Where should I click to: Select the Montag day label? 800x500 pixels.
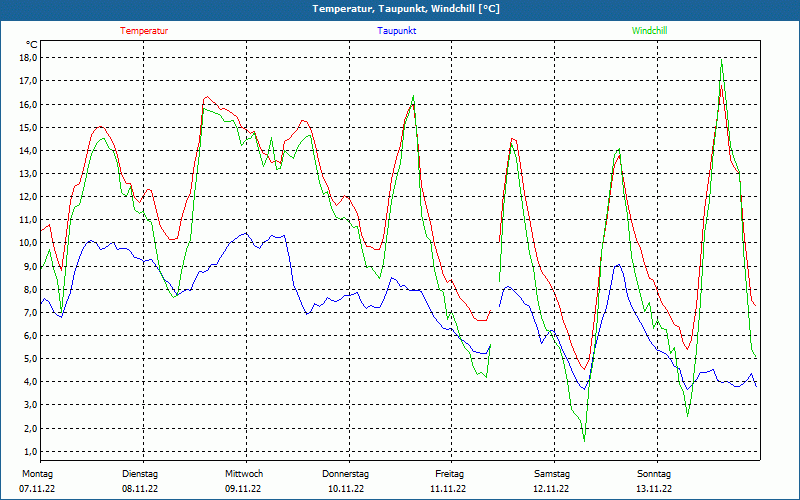(37, 473)
